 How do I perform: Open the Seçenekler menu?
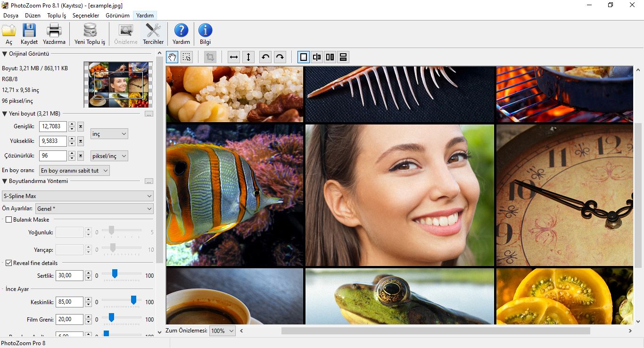click(86, 16)
